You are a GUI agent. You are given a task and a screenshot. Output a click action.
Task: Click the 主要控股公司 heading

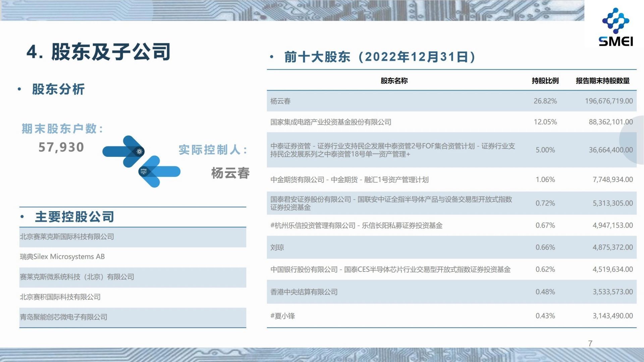point(74,217)
